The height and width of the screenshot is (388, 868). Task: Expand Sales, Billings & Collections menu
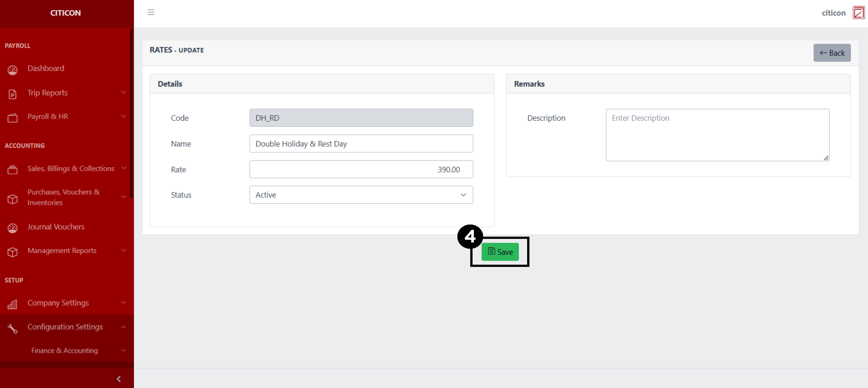pos(71,169)
